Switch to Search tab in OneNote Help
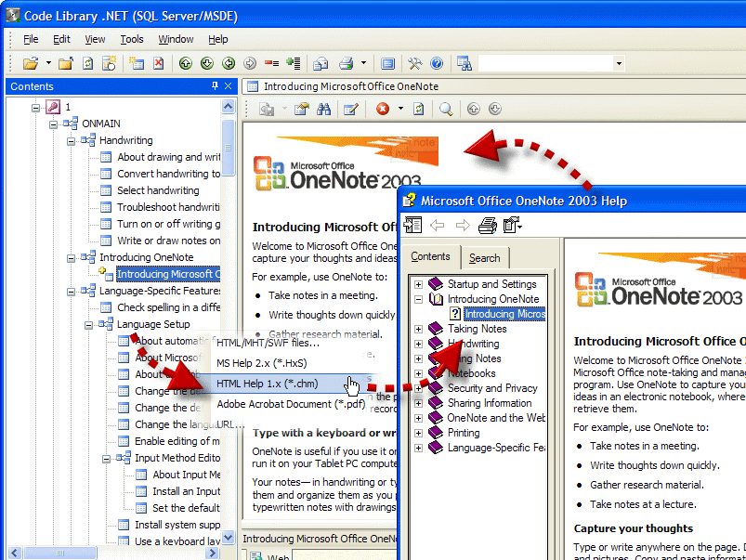 (x=484, y=258)
